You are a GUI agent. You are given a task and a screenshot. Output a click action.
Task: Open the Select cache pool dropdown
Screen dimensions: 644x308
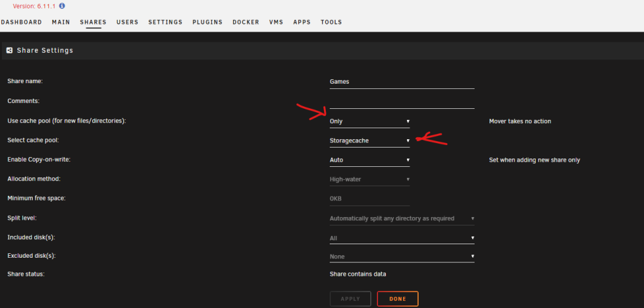point(370,140)
